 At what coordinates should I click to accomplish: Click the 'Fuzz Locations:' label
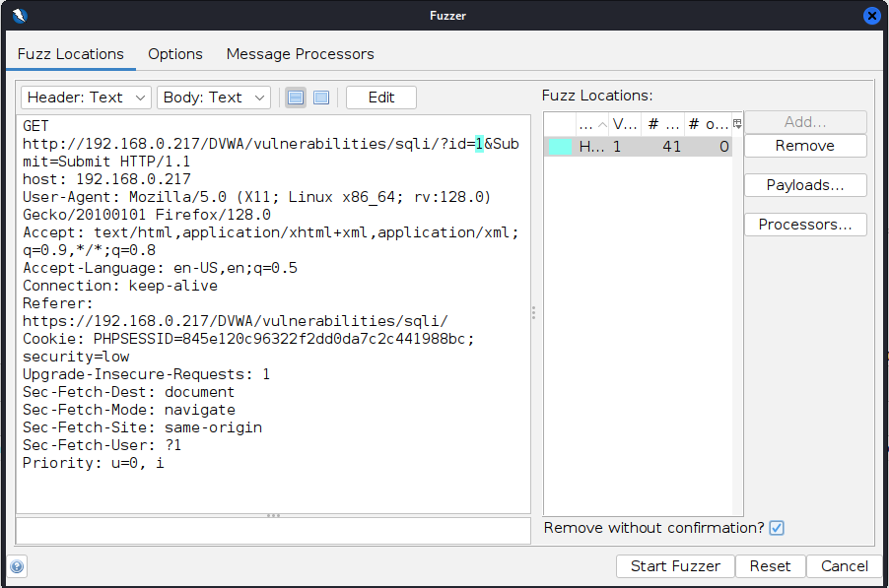[x=597, y=96]
